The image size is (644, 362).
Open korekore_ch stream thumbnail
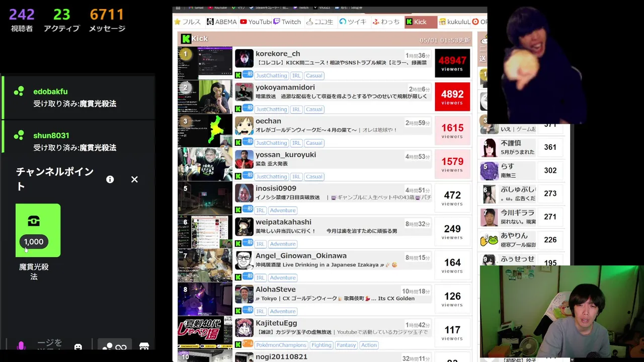click(205, 63)
